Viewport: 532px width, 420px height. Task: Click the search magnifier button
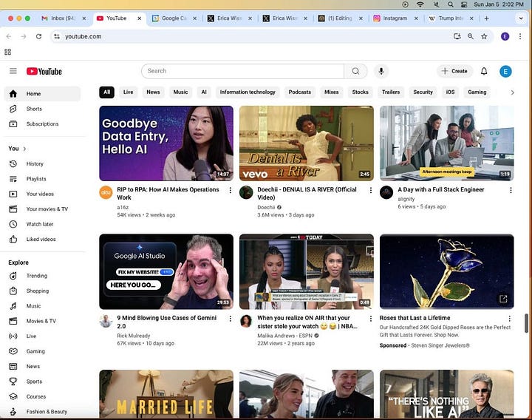point(355,71)
